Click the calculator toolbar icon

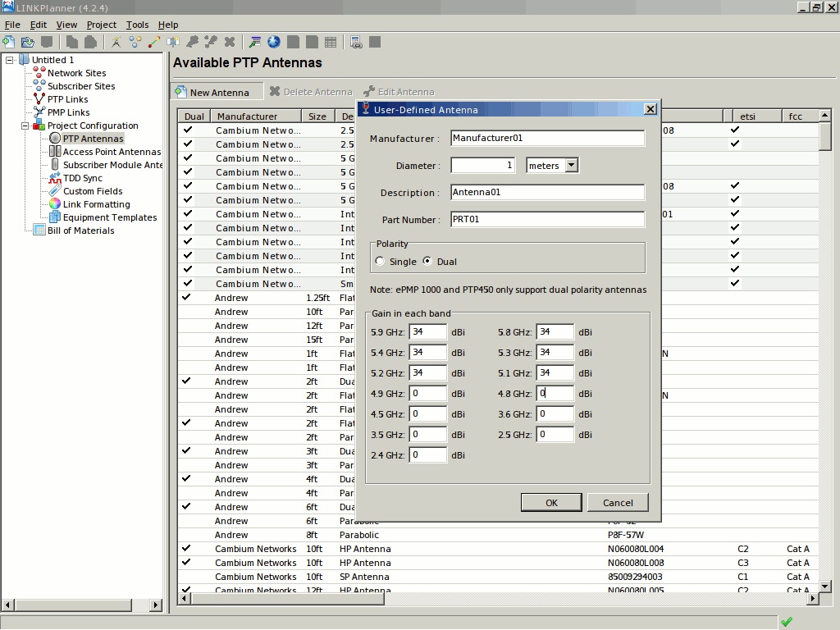click(356, 42)
